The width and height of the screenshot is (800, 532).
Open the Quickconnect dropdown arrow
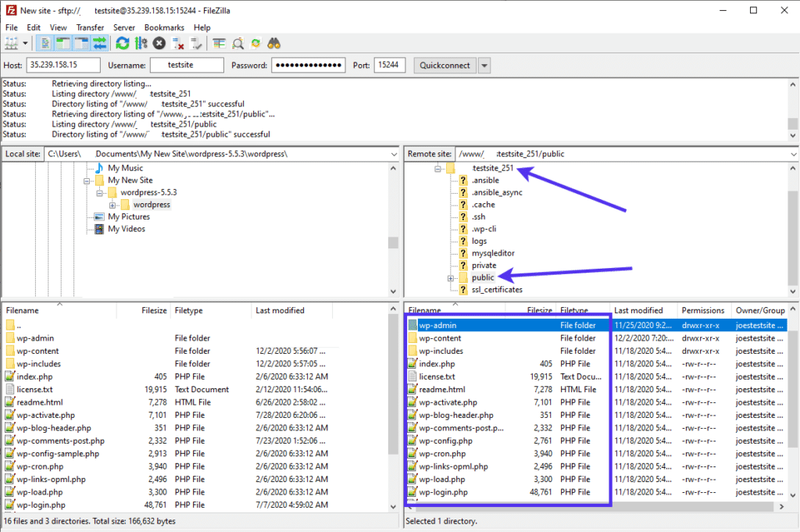pyautogui.click(x=484, y=65)
